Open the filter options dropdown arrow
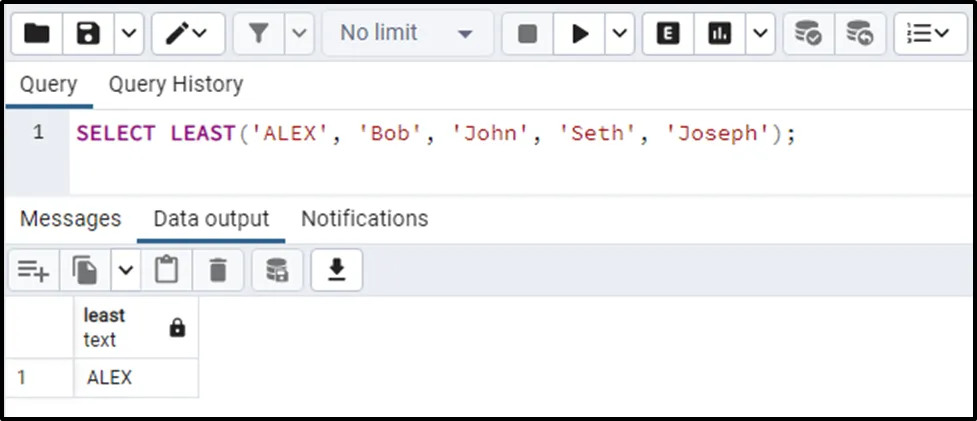The width and height of the screenshot is (977, 421). [299, 34]
